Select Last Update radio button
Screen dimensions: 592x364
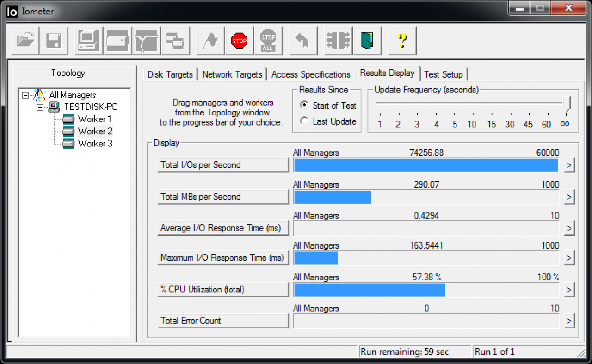304,121
